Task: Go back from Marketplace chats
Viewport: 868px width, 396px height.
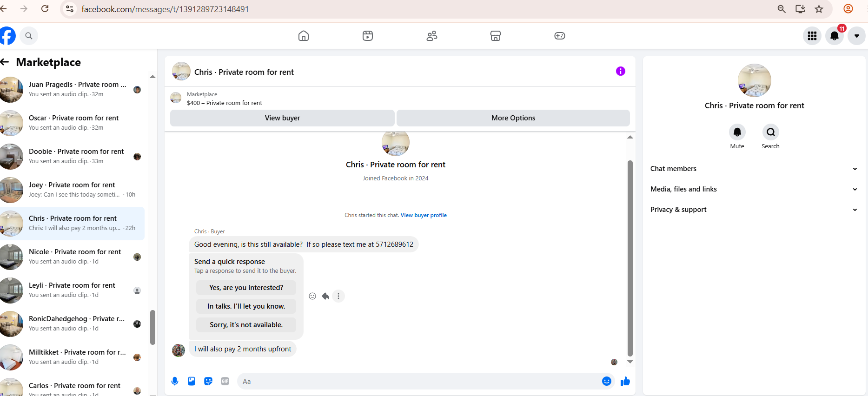Action: point(5,62)
